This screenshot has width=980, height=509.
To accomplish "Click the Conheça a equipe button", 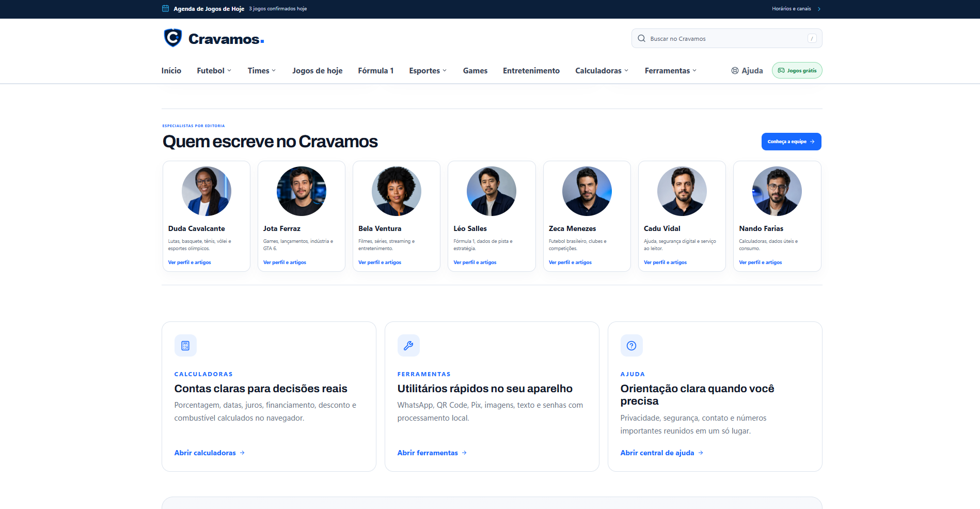I will (x=792, y=142).
